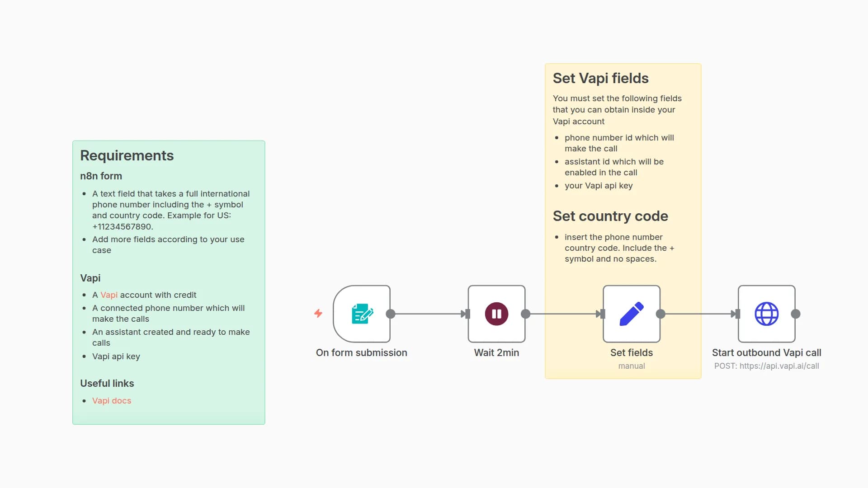Click the "Start outbound Vapi call" node label
Image resolution: width=868 pixels, height=488 pixels.
point(766,352)
